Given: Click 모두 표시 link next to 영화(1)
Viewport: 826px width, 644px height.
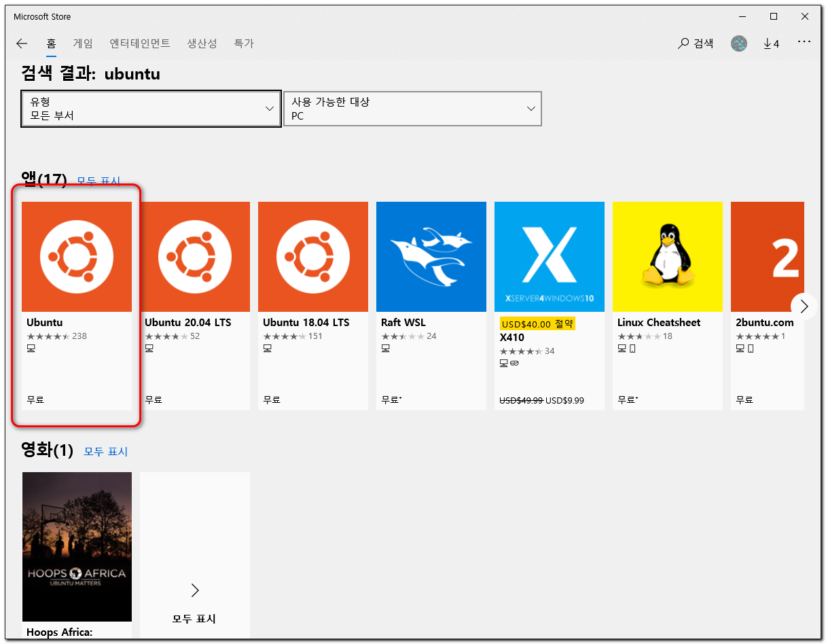Looking at the screenshot, I should tap(105, 451).
